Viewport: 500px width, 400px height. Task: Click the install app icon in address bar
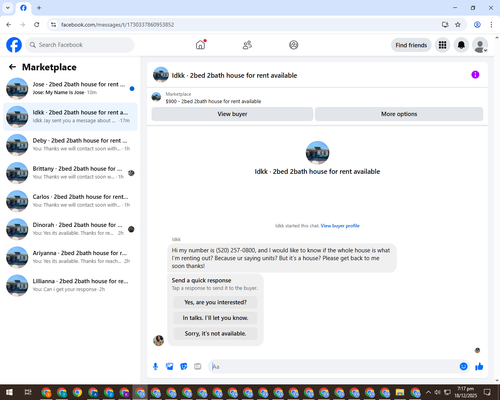pyautogui.click(x=445, y=25)
